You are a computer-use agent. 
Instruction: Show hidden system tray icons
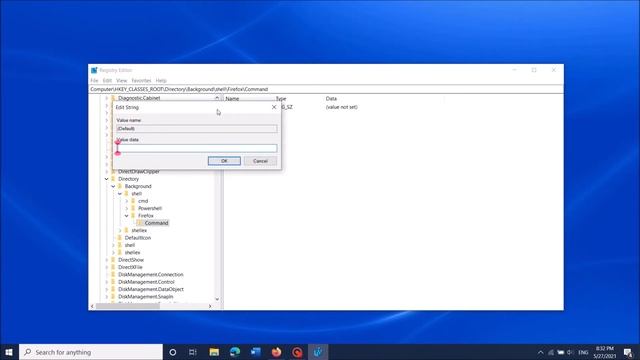coord(540,352)
